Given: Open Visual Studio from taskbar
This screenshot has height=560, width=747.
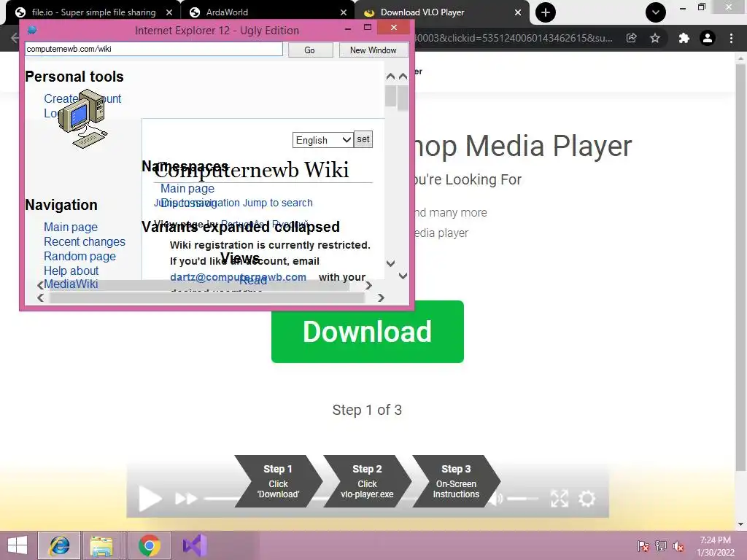Looking at the screenshot, I should click(x=195, y=545).
